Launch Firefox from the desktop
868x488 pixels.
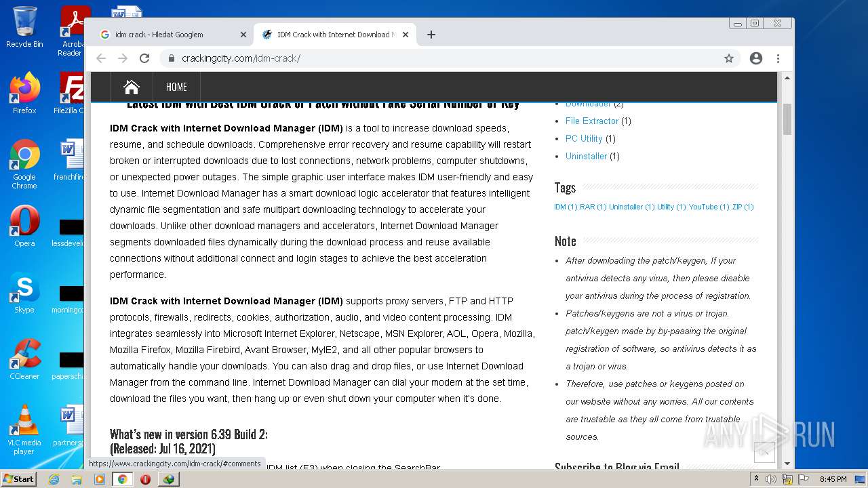pos(24,93)
